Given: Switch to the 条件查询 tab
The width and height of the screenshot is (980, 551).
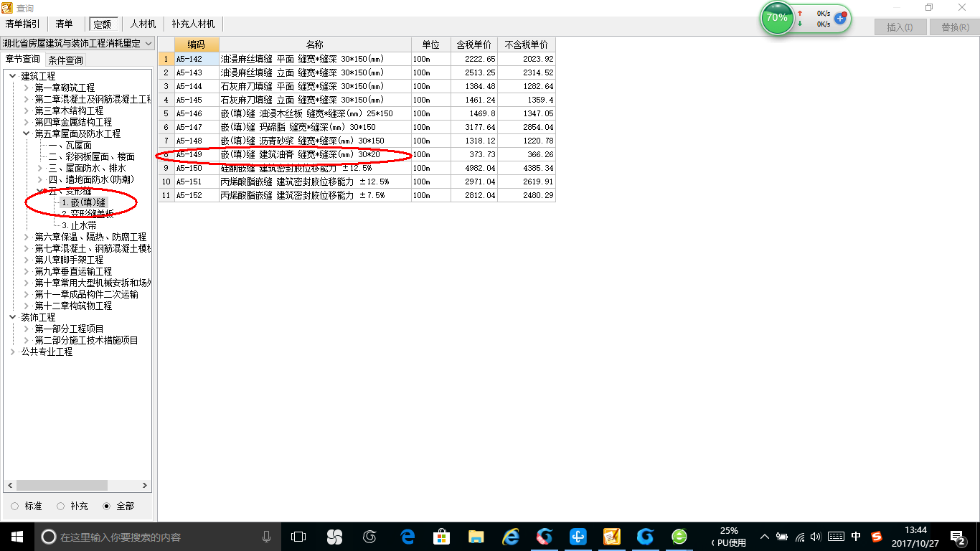Looking at the screenshot, I should 65,60.
